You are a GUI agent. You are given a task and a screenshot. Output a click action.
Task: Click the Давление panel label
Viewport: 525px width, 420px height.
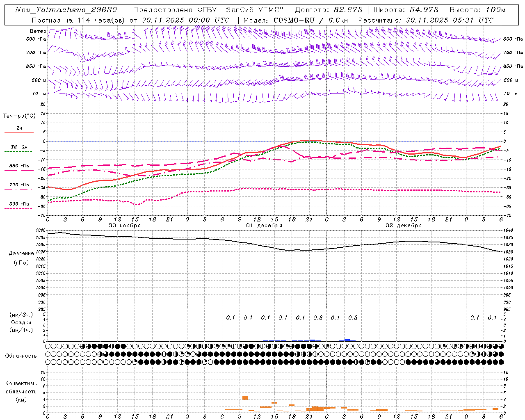pos(21,253)
